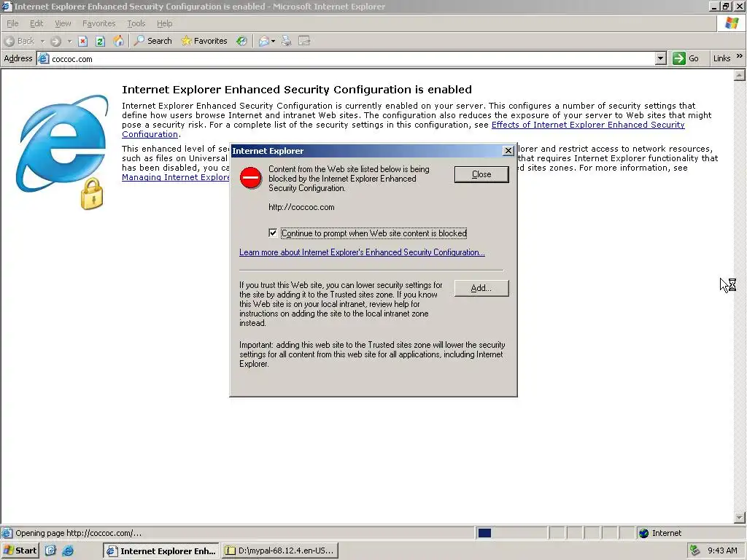Expand the address bar dropdown list
The width and height of the screenshot is (747, 560).
660,58
